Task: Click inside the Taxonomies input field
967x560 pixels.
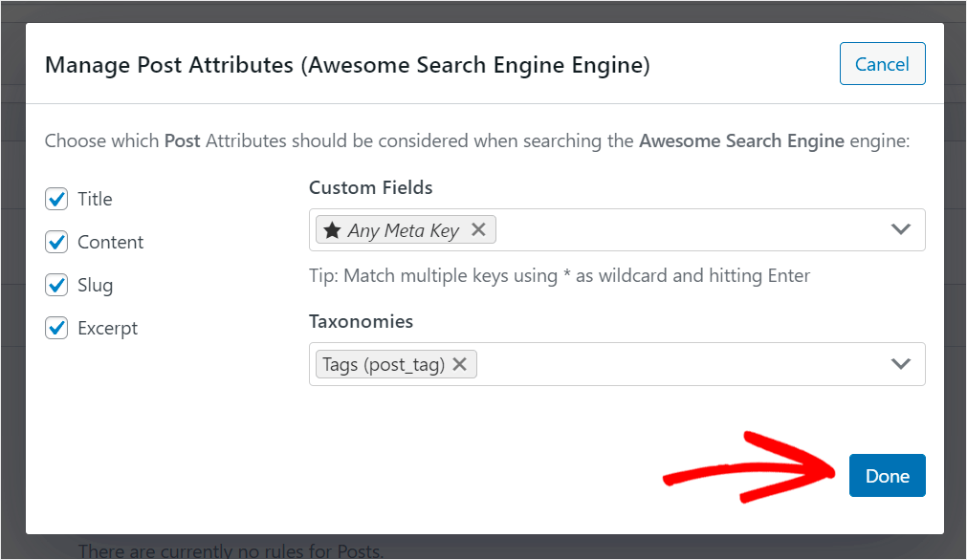Action: click(x=617, y=364)
